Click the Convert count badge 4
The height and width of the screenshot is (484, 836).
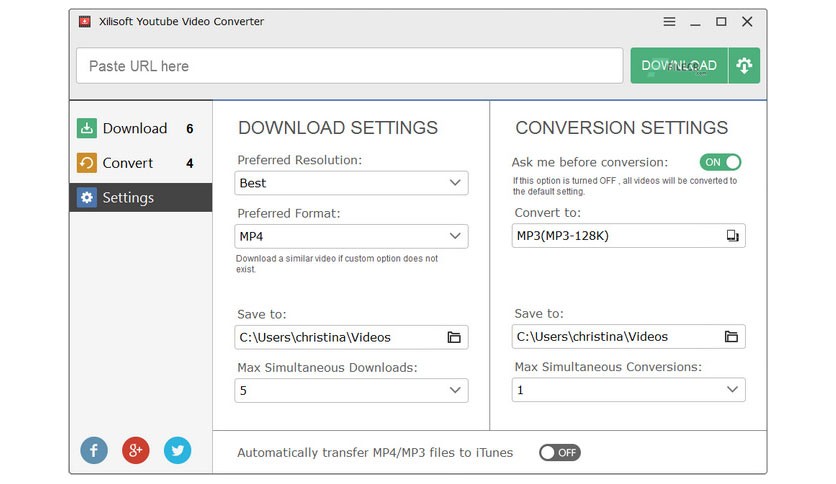click(190, 164)
